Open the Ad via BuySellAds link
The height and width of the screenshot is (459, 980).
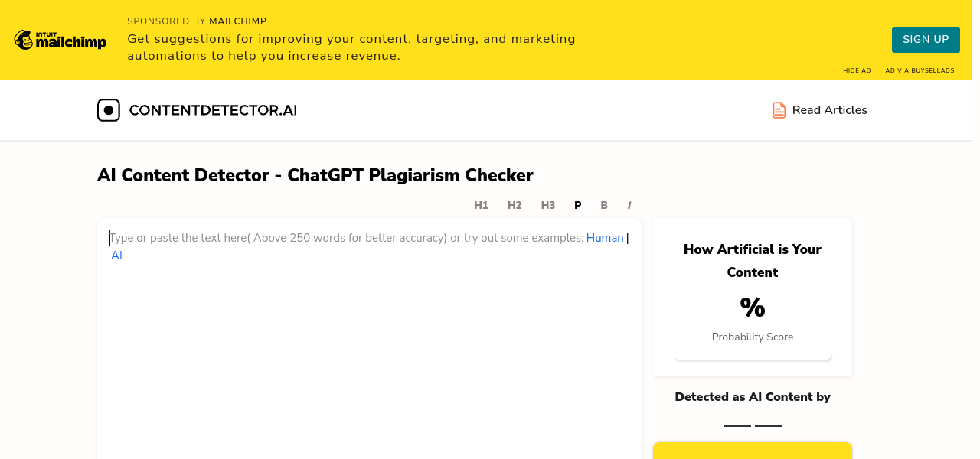tap(920, 70)
